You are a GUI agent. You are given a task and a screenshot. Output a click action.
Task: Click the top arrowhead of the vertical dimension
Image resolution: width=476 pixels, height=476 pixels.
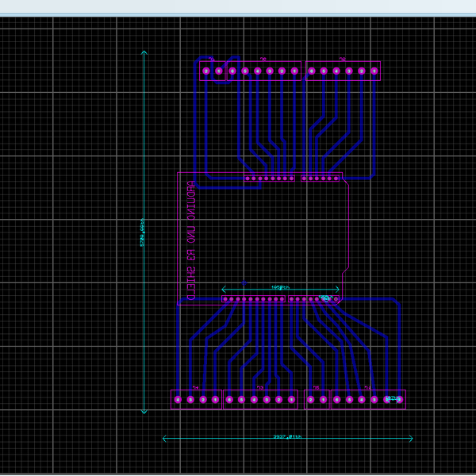pos(144,53)
